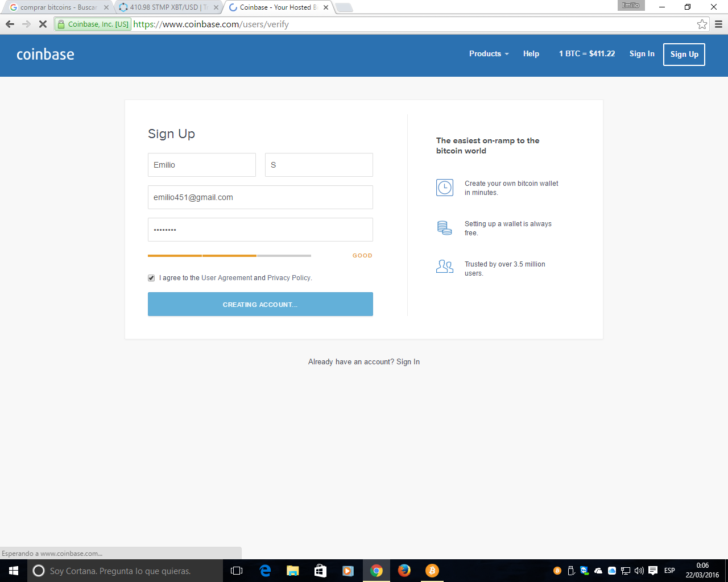
Task: Switch to the 410.98 STMP XBT/USD tab
Action: click(168, 7)
